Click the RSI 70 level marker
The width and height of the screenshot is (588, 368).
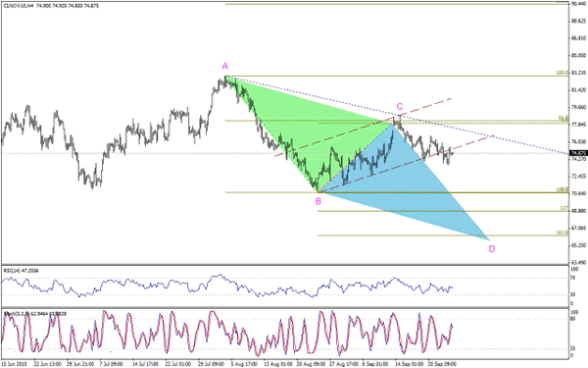(x=572, y=279)
